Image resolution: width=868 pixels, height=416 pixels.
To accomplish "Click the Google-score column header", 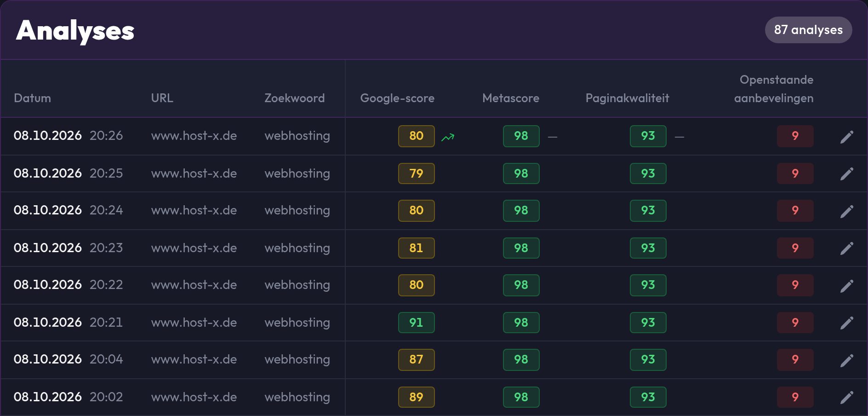I will tap(397, 98).
